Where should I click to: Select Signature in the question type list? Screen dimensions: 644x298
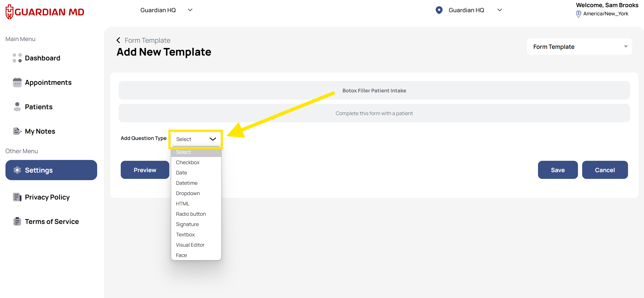[x=187, y=224]
